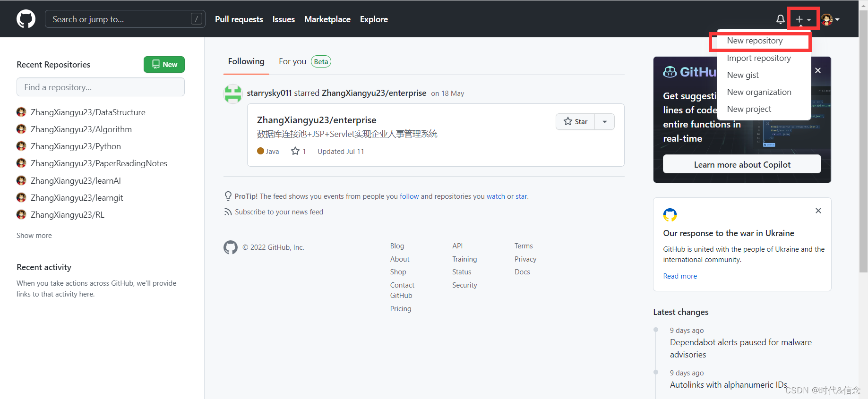Expand the Star lists dropdown arrow
Screen dimensions: 868x399
tap(605, 122)
